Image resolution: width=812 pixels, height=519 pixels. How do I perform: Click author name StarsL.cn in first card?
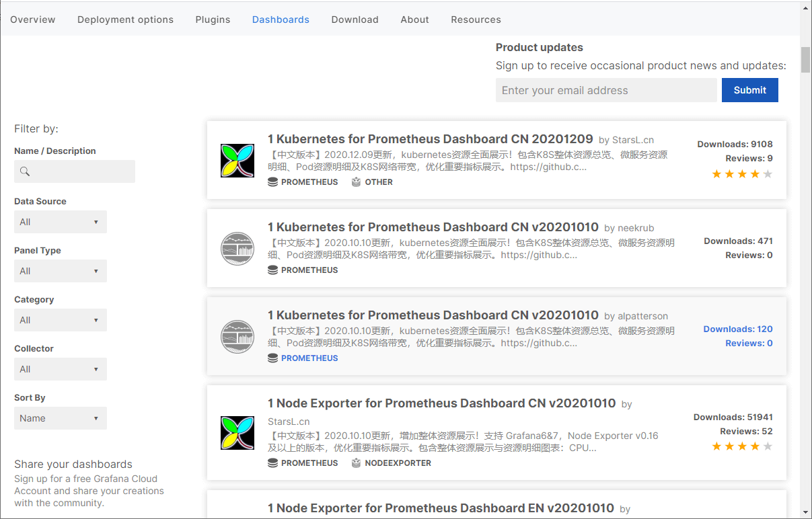[633, 141]
